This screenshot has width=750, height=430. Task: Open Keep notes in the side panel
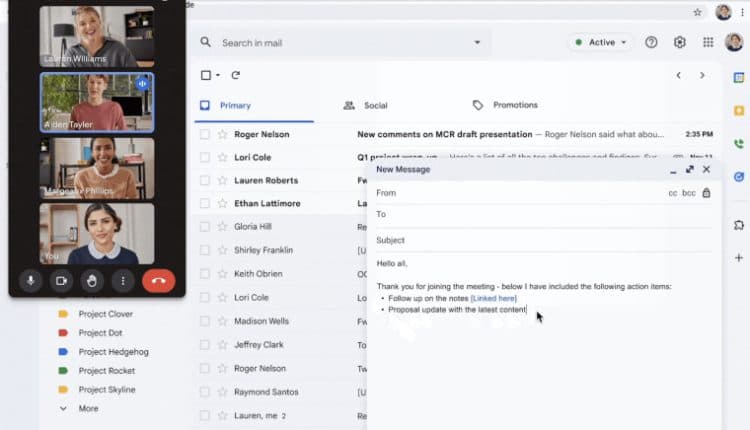pos(739,110)
